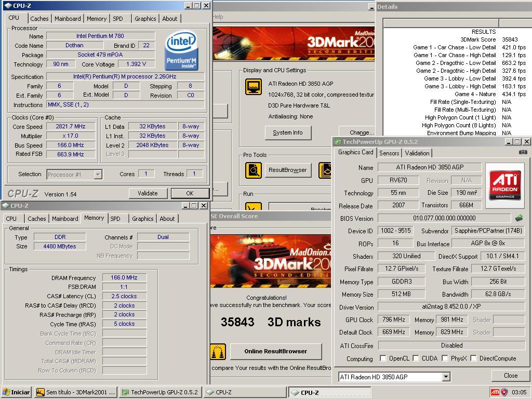Click the GPU-Z title bar app icon
Image resolution: width=532 pixels, height=399 pixels.
pos(338,142)
